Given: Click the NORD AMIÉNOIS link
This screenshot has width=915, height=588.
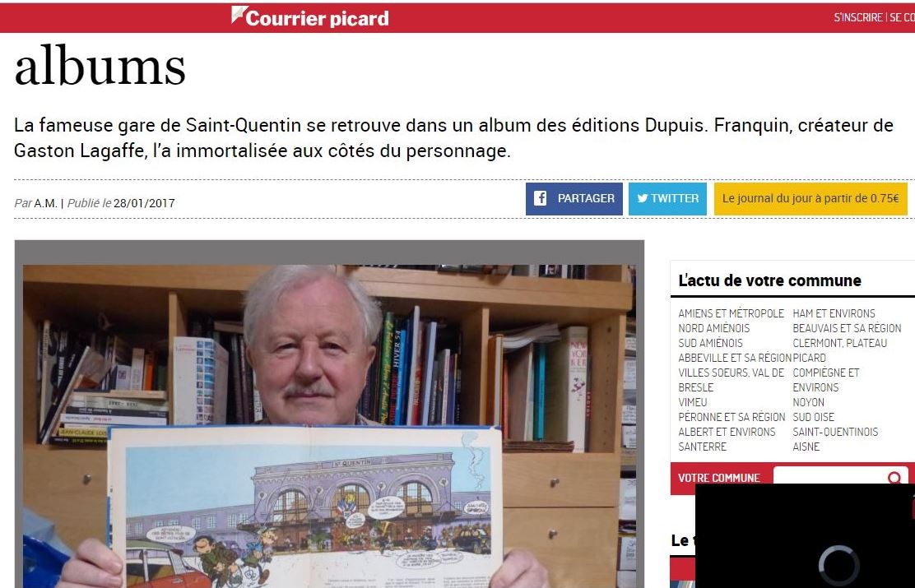Looking at the screenshot, I should click(x=713, y=328).
